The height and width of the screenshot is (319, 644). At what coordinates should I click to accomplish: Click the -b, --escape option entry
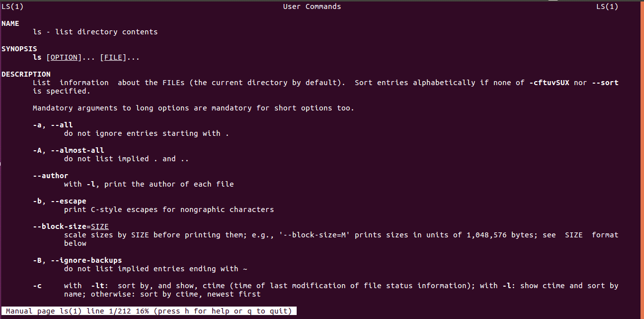coord(60,201)
